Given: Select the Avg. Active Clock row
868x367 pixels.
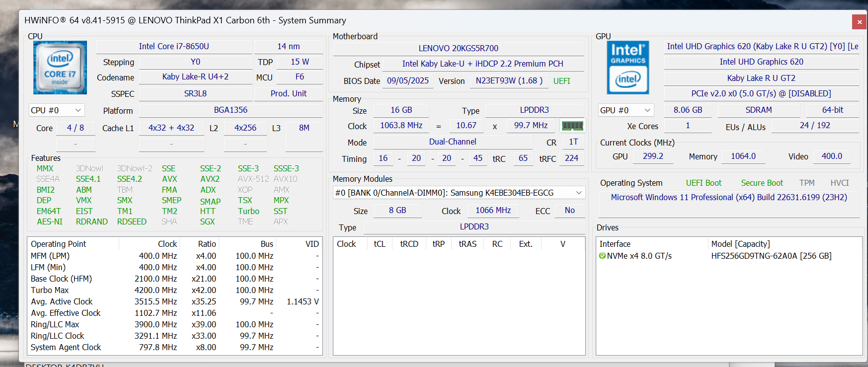Looking at the screenshot, I should [x=175, y=301].
